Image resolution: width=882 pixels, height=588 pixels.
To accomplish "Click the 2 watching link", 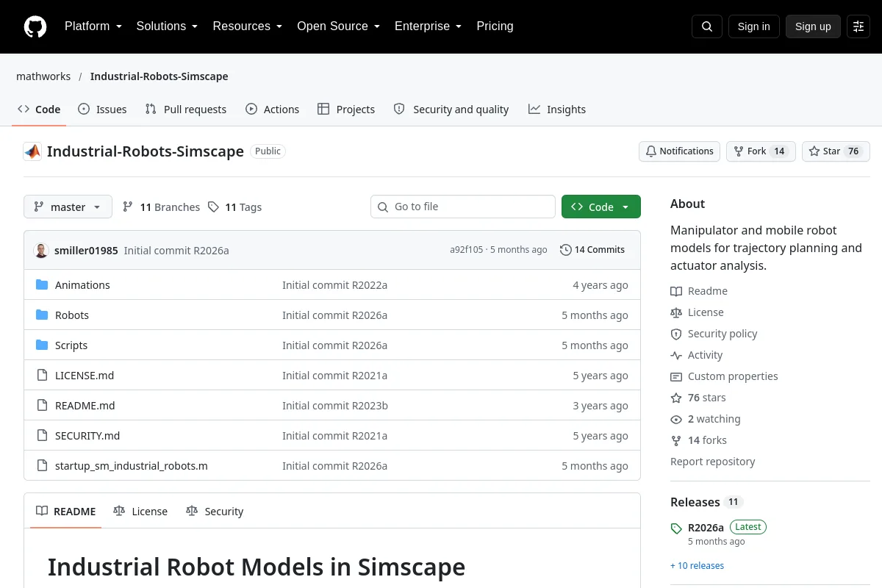I will (x=706, y=419).
